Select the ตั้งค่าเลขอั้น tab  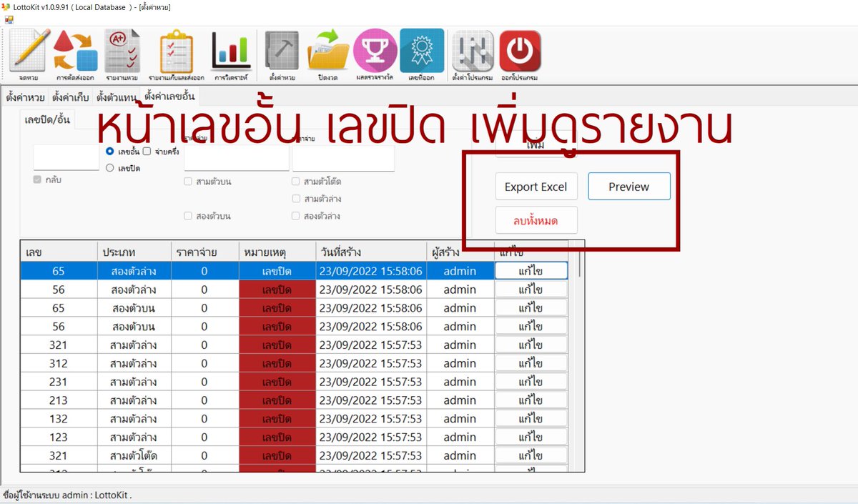click(x=169, y=96)
